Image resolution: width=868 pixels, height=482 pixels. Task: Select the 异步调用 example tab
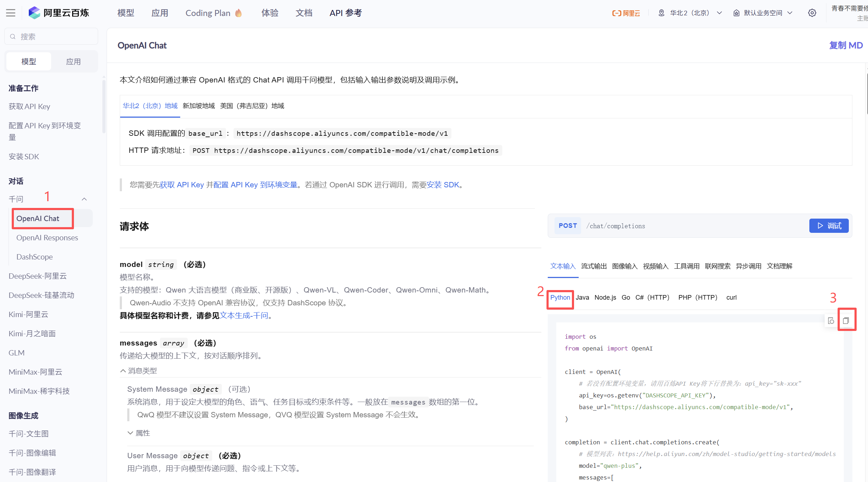pos(749,266)
